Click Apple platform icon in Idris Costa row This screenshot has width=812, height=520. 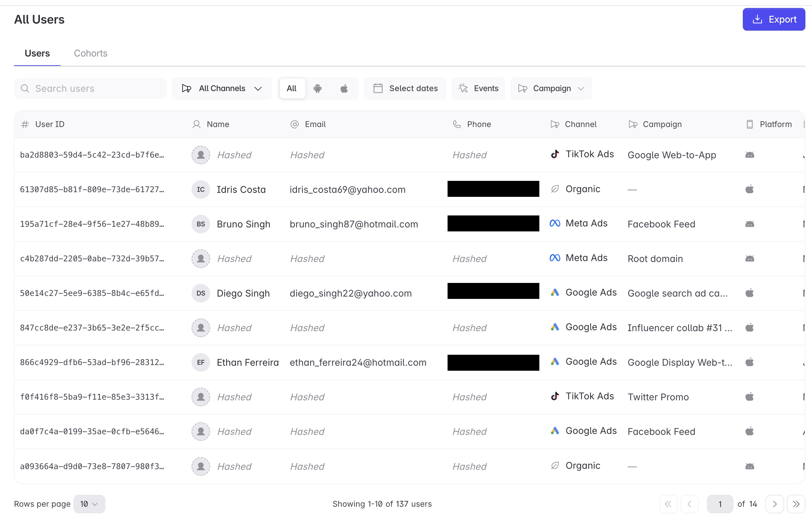point(749,189)
